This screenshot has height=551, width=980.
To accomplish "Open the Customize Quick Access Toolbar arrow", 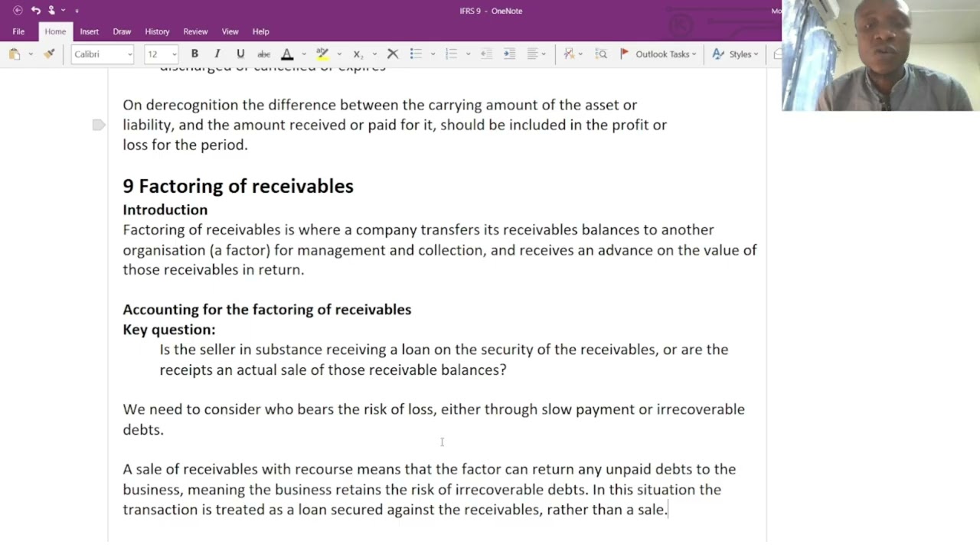I will 77,11.
